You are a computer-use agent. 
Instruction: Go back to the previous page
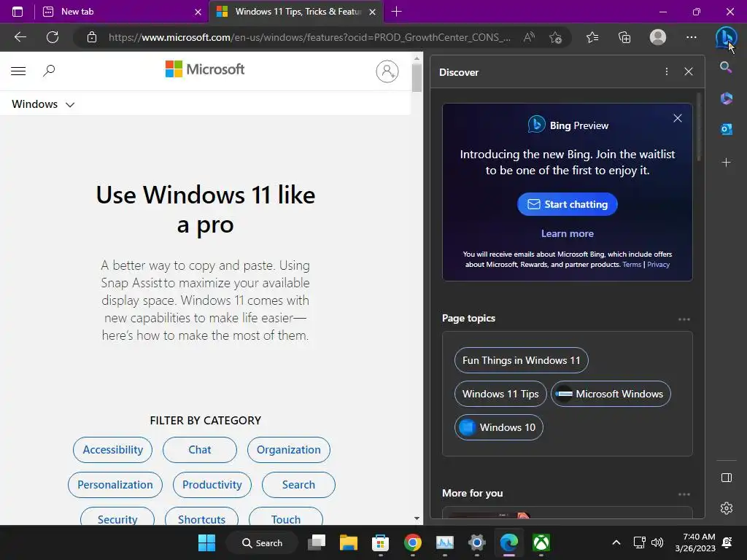[20, 37]
